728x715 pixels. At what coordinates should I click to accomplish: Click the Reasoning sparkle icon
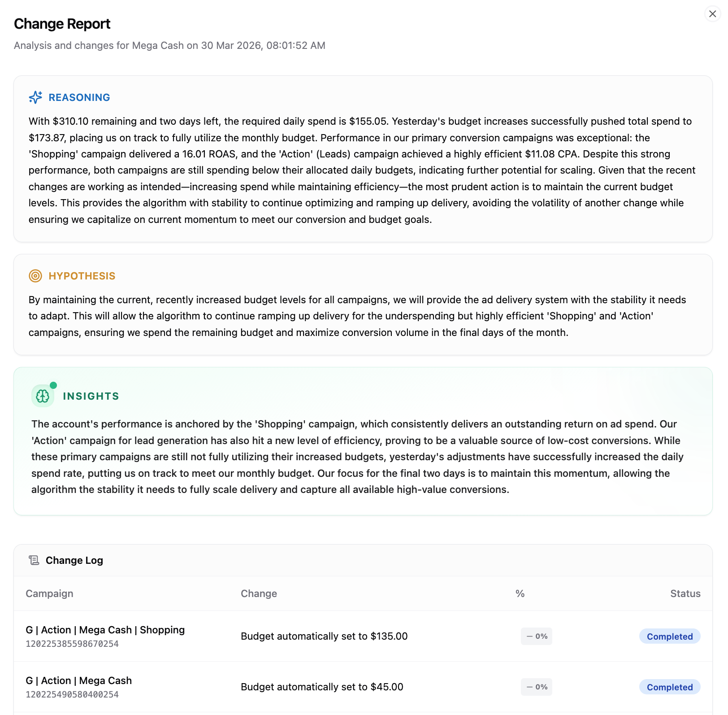pos(35,97)
